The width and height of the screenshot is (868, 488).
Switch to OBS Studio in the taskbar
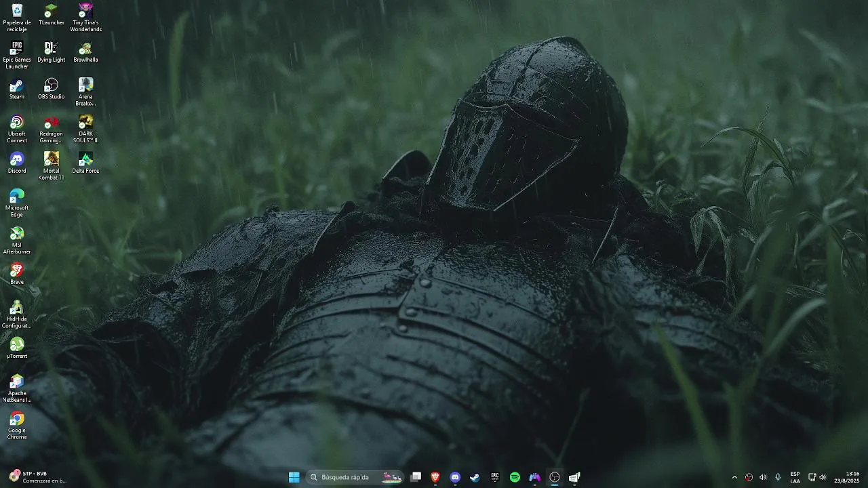pyautogui.click(x=555, y=477)
